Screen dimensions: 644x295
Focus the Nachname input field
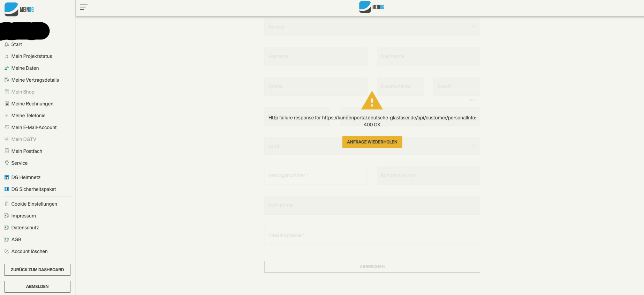pos(429,56)
